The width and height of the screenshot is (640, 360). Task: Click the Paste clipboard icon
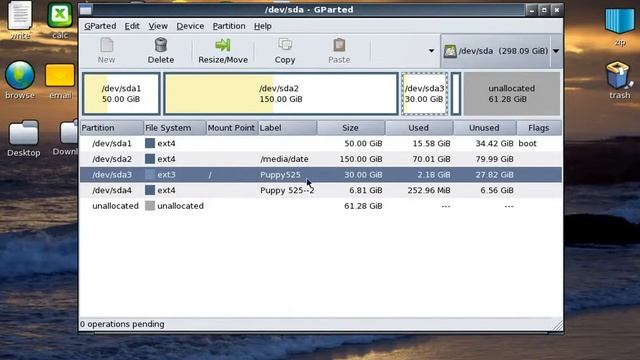click(339, 45)
